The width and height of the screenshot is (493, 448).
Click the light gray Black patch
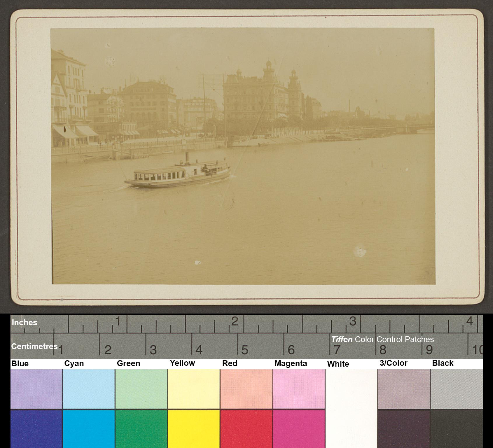457,389
